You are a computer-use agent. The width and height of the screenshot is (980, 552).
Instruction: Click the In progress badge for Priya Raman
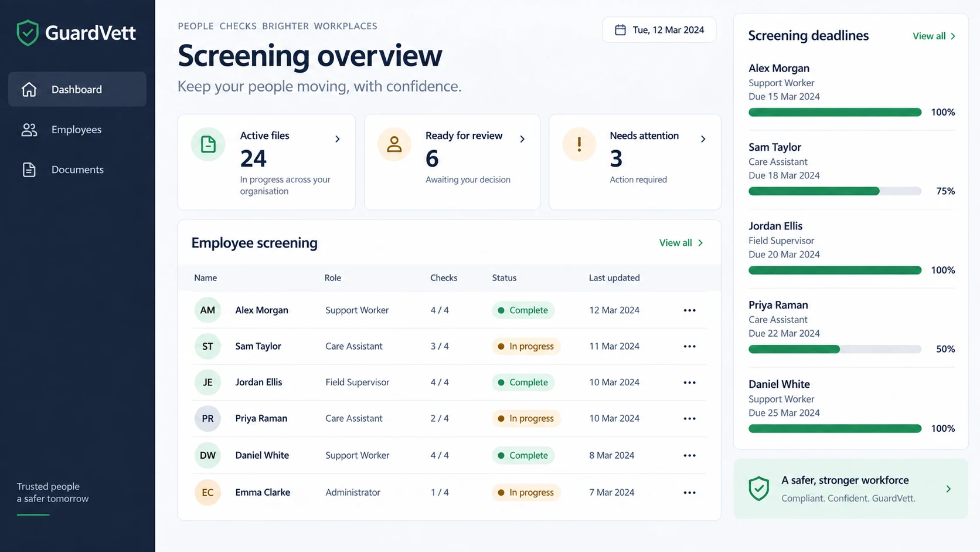point(526,418)
